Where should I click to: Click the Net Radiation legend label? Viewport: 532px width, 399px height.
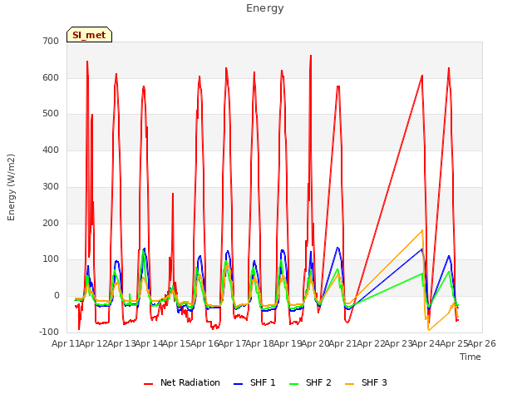[x=190, y=382]
